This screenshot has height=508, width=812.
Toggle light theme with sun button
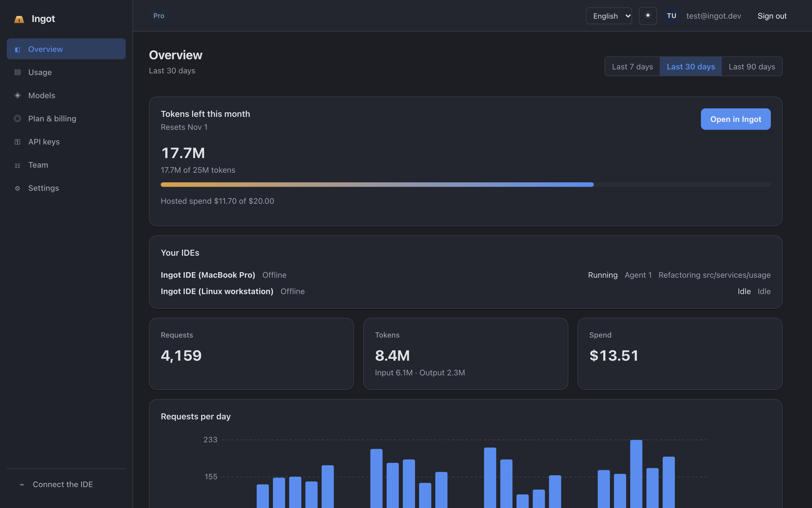pyautogui.click(x=648, y=16)
